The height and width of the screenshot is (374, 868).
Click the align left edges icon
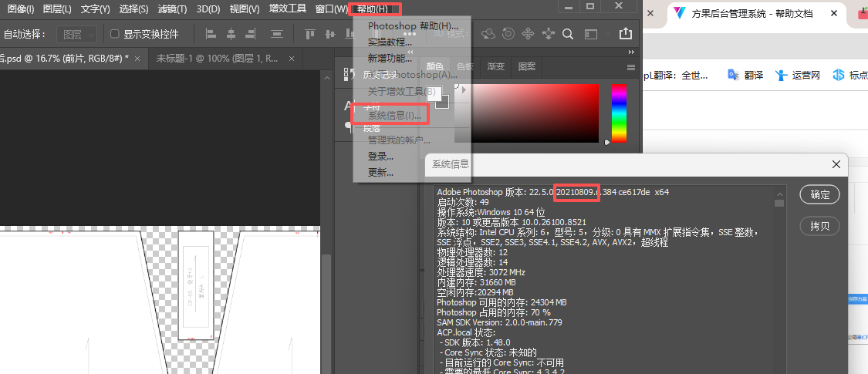point(211,34)
